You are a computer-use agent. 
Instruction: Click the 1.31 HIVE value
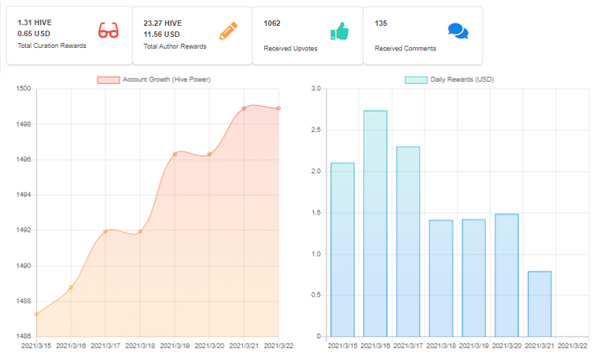point(35,23)
